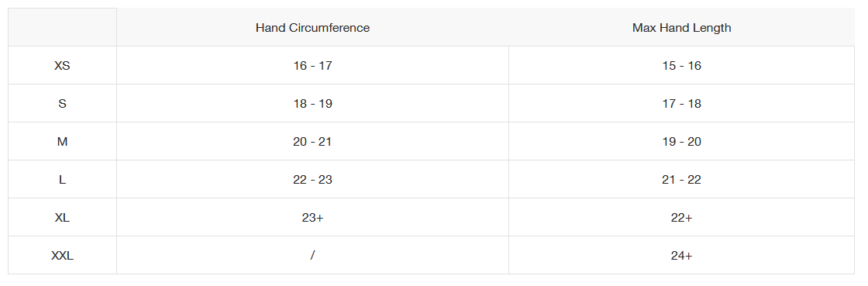
Task: Select the 15 - 16 hand length cell
Action: click(681, 65)
